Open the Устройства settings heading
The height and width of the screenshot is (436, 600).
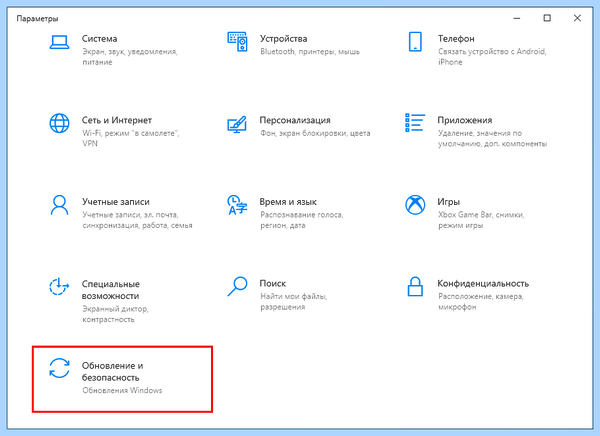coord(283,39)
